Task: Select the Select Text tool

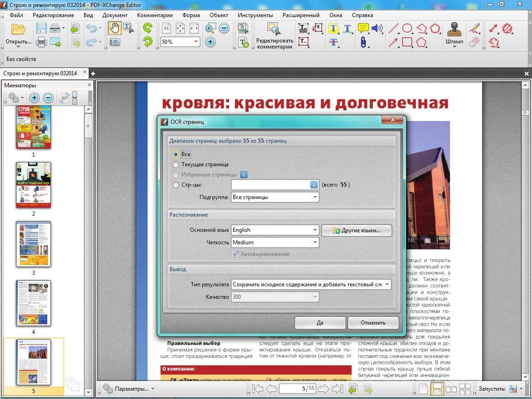Action: coord(128,28)
